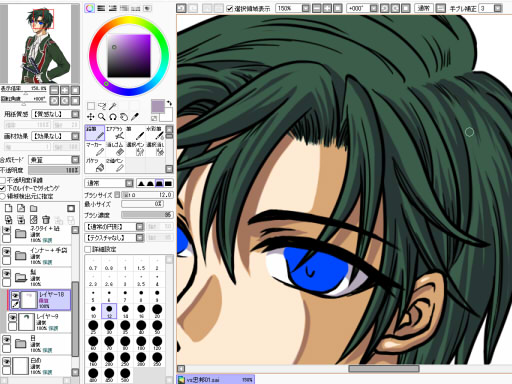Adjust the brush size (ブラシサイズ) slider
The height and width of the screenshot is (384, 512).
(147, 195)
